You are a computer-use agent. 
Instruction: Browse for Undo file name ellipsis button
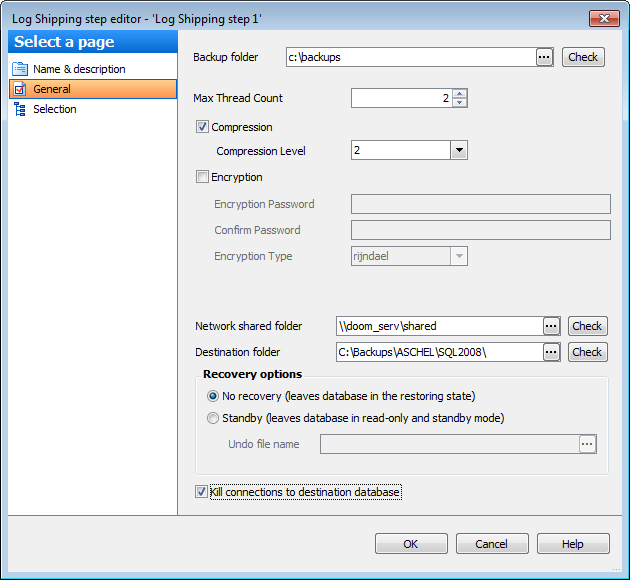[587, 444]
